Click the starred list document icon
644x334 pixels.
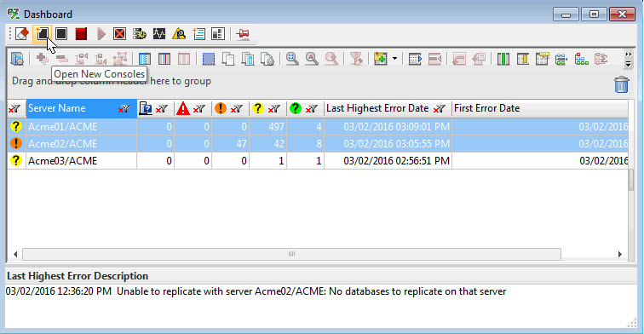pyautogui.click(x=198, y=34)
